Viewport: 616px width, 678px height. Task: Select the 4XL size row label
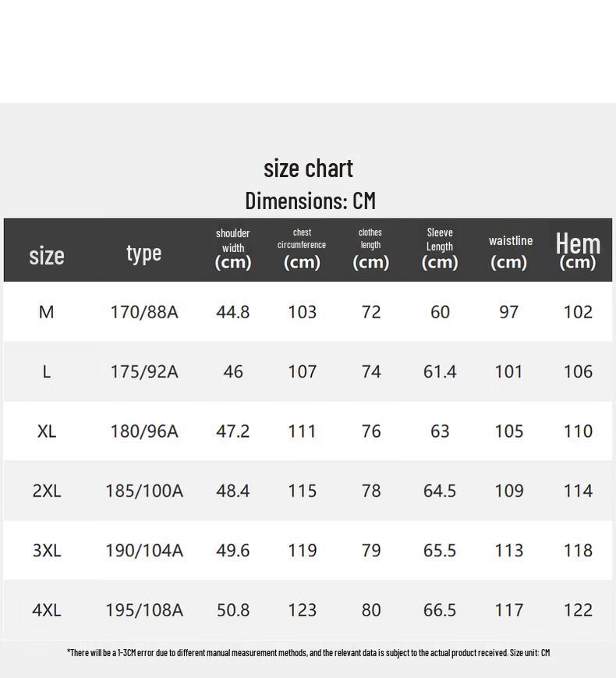pyautogui.click(x=47, y=610)
